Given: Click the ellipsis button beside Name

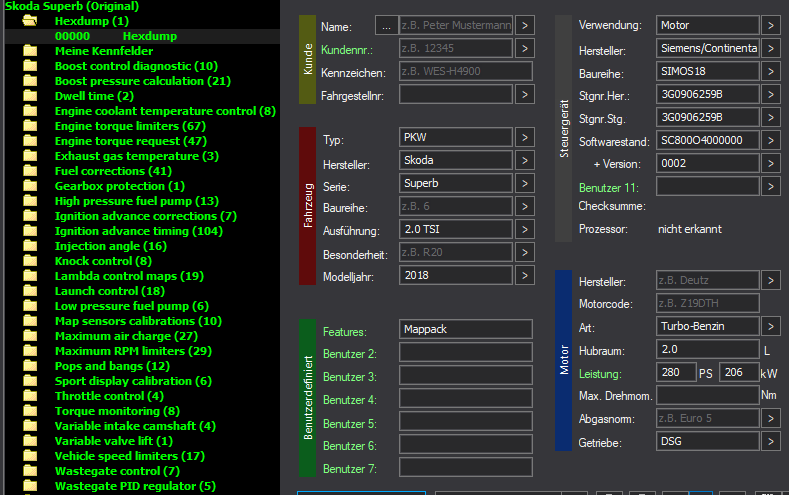Looking at the screenshot, I should click(386, 25).
